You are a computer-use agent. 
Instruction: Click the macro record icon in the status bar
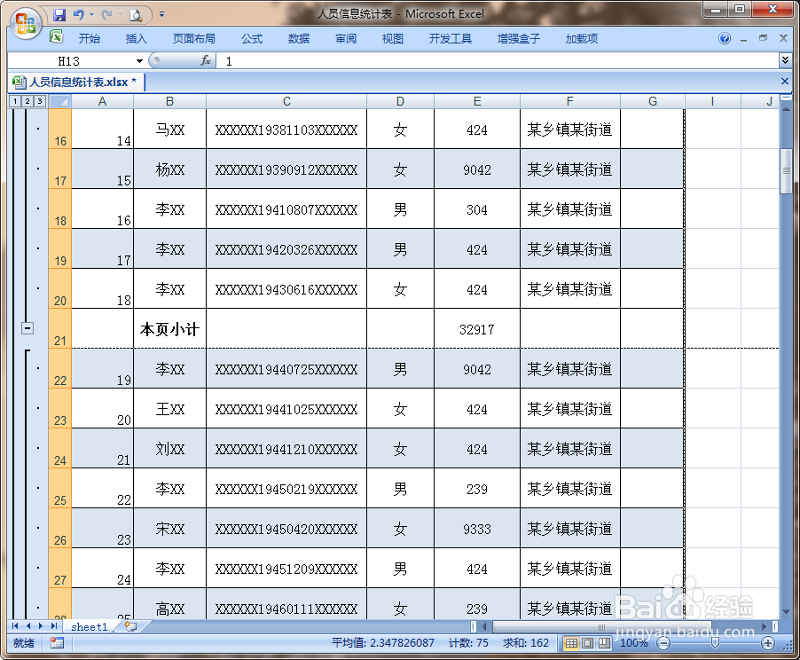point(57,643)
